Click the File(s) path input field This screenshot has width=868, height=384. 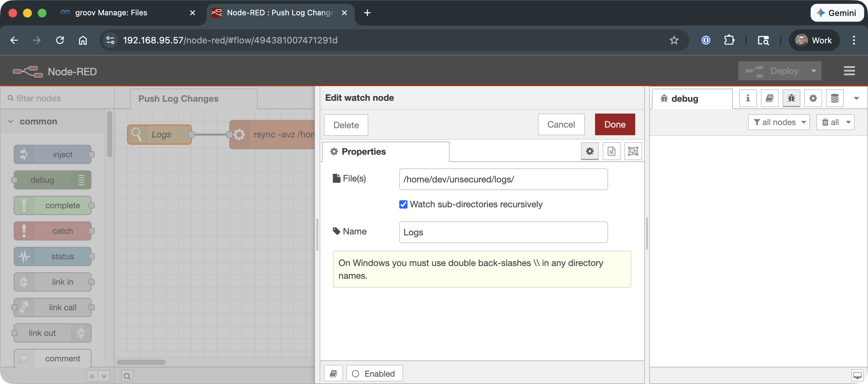pos(503,179)
